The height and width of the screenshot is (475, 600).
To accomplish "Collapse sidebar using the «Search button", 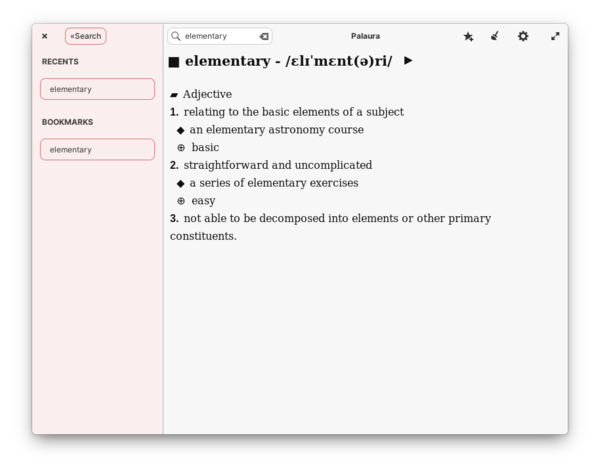I will (x=86, y=36).
